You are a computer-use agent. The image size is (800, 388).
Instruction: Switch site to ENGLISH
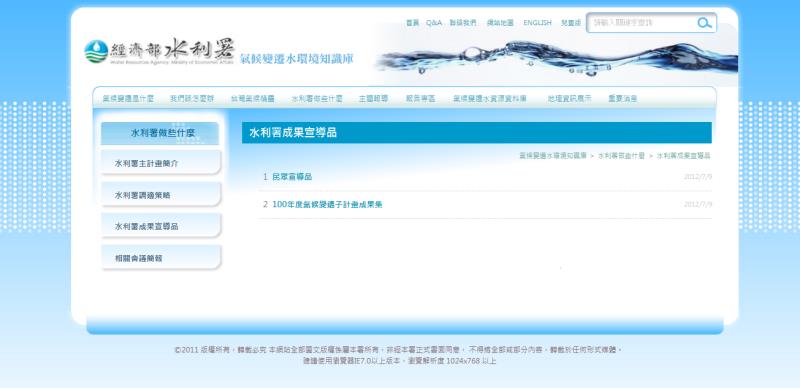tap(537, 23)
